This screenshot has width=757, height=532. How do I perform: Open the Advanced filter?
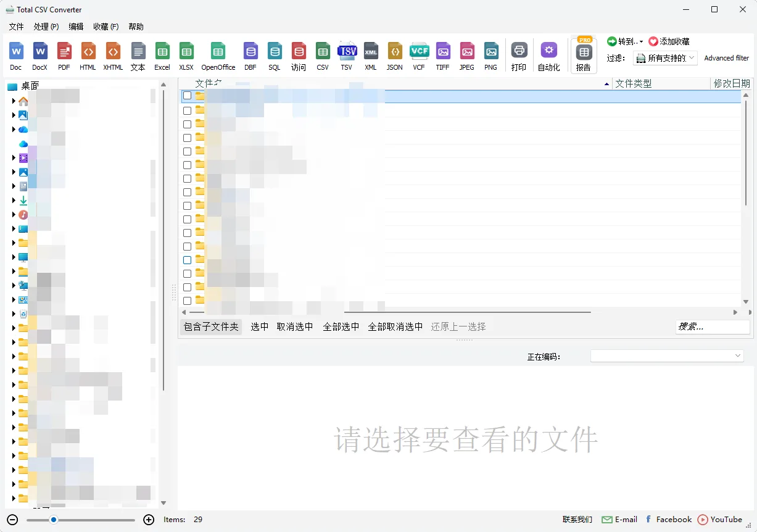pyautogui.click(x=727, y=58)
